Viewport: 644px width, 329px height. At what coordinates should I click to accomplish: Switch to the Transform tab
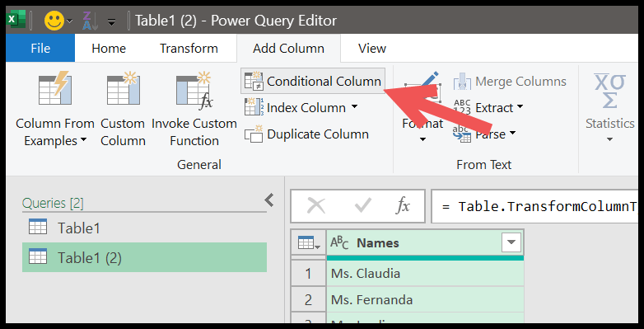point(189,48)
